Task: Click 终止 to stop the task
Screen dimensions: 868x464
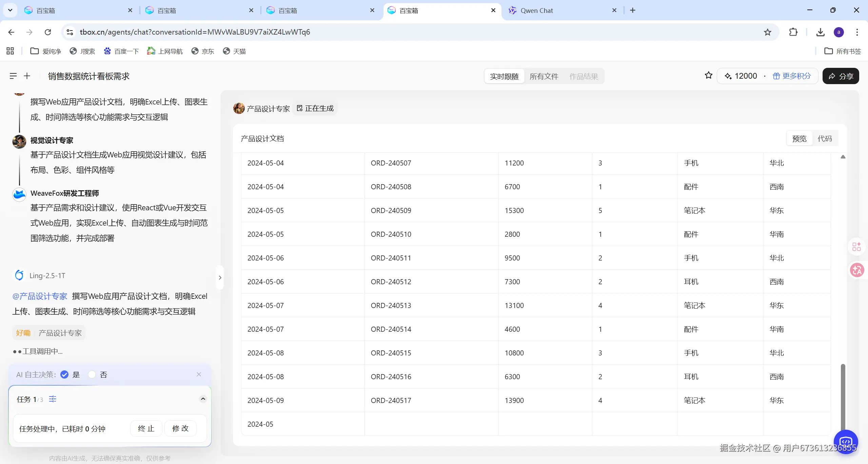Action: pos(146,428)
